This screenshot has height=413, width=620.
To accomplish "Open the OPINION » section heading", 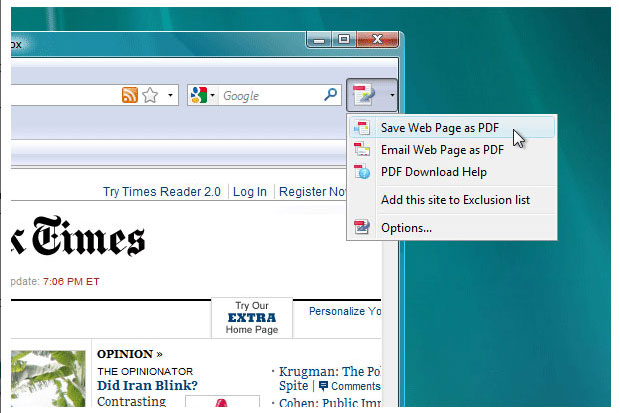I will pos(130,354).
